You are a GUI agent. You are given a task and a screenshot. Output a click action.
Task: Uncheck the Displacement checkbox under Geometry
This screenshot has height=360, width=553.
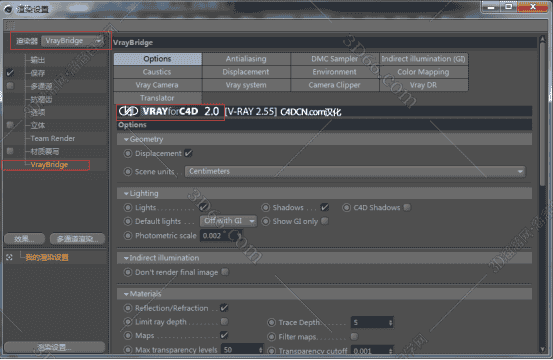click(188, 153)
